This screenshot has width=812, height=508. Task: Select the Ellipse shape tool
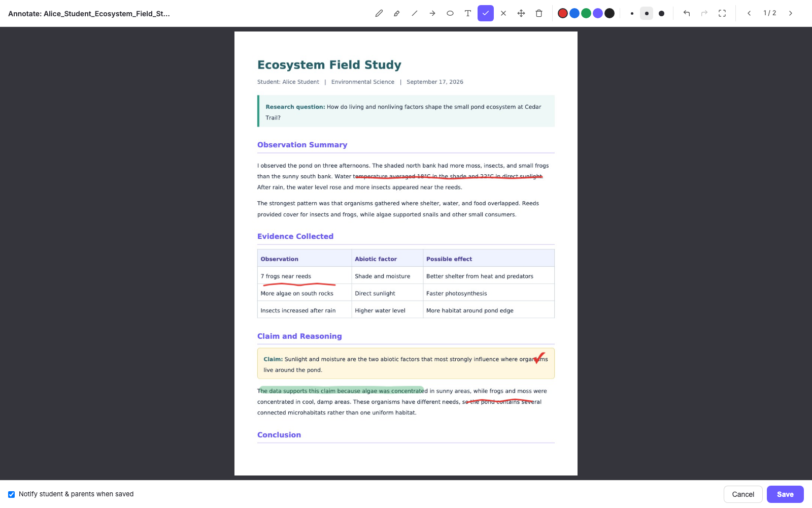click(x=450, y=13)
